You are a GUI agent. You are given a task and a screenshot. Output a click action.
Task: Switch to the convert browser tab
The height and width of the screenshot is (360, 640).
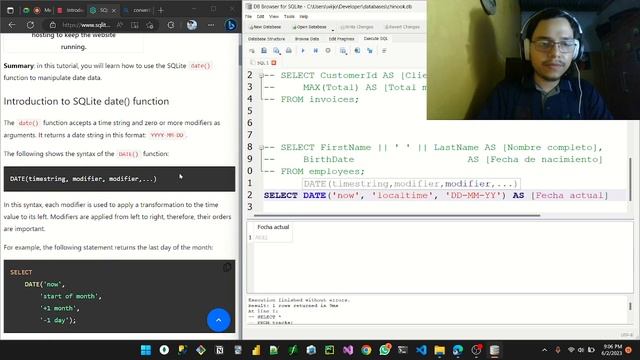(136, 10)
